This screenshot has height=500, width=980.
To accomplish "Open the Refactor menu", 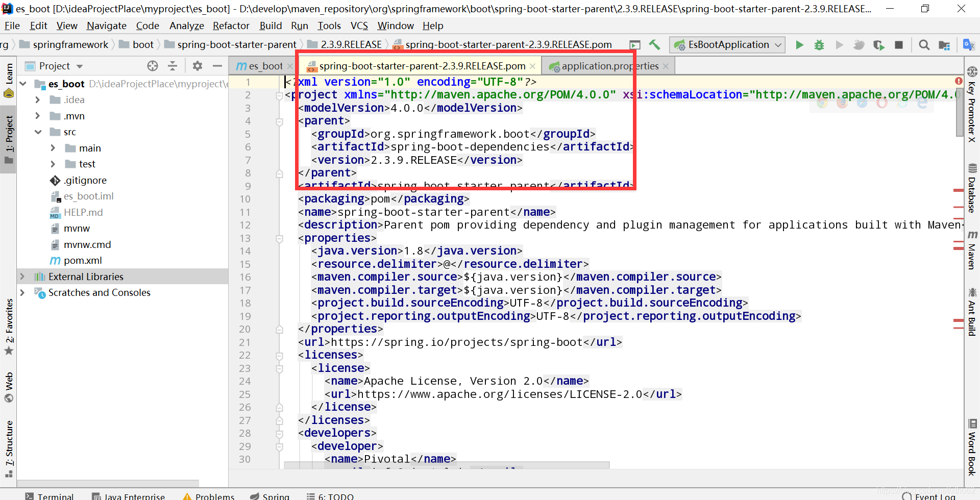I will 231,26.
